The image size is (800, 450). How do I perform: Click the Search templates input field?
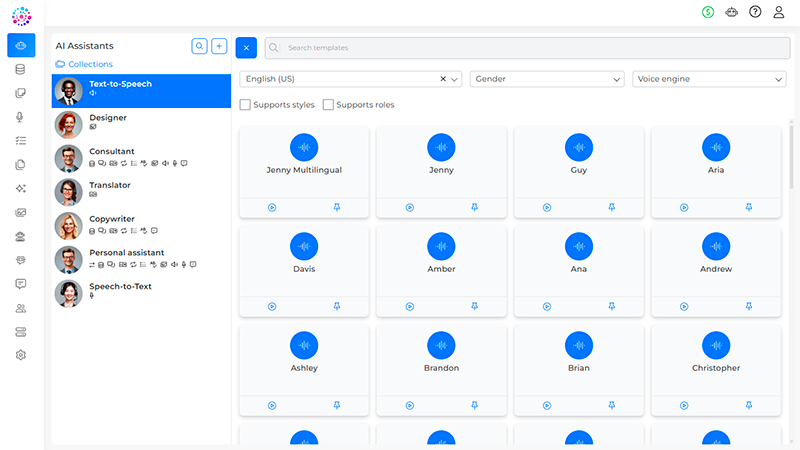(528, 47)
